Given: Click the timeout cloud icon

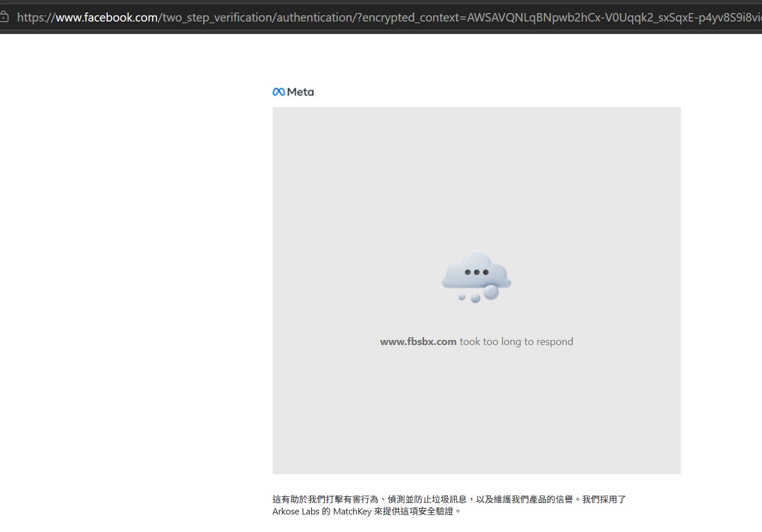Looking at the screenshot, I should tap(477, 278).
